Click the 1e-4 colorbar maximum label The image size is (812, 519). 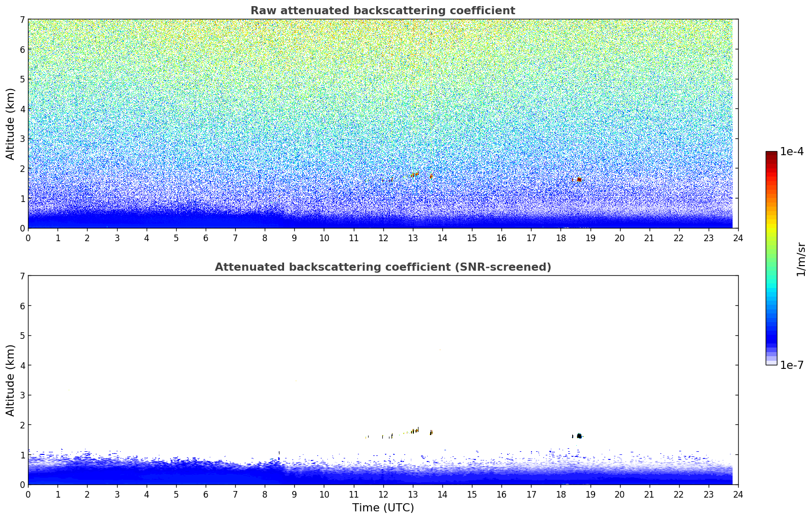[x=791, y=152]
